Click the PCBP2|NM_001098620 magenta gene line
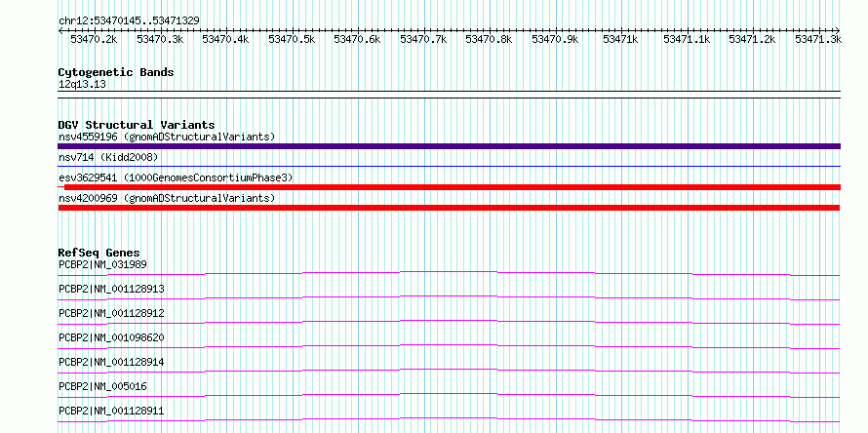This screenshot has width=868, height=433. click(x=449, y=346)
